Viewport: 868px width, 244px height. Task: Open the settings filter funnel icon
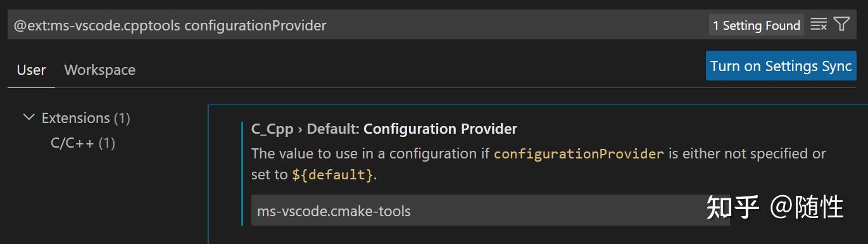841,25
